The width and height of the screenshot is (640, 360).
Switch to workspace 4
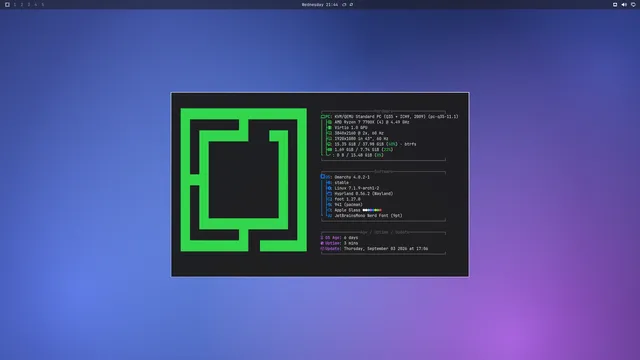click(36, 4)
